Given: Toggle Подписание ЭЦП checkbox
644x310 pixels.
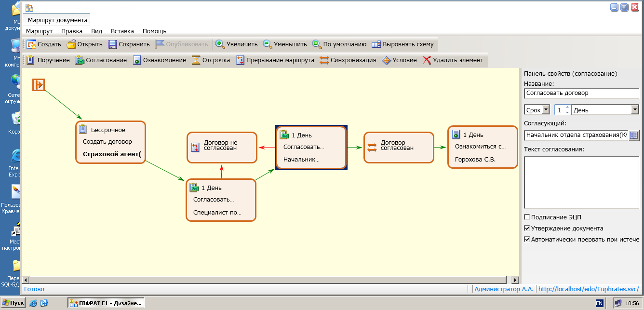Looking at the screenshot, I should click(527, 217).
